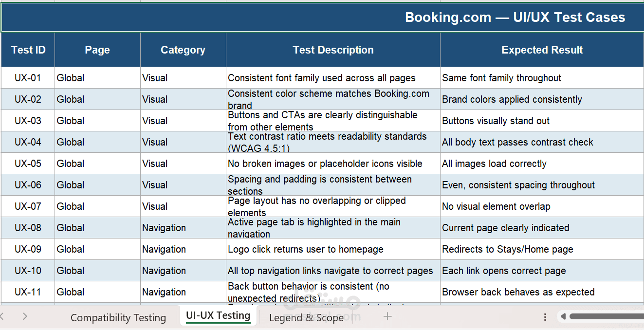This screenshot has width=644, height=330.
Task: Select Visual category in UX-03 row
Action: tap(183, 121)
